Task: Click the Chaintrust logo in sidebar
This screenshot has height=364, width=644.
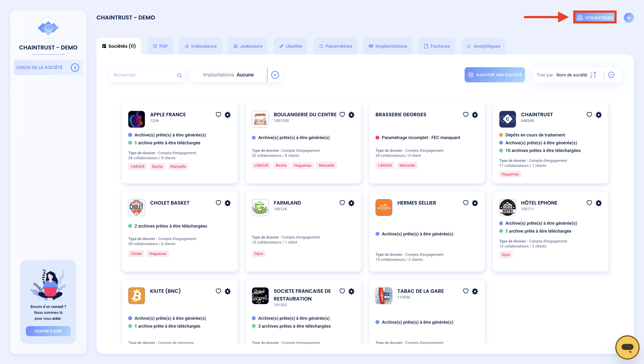Action: (48, 28)
